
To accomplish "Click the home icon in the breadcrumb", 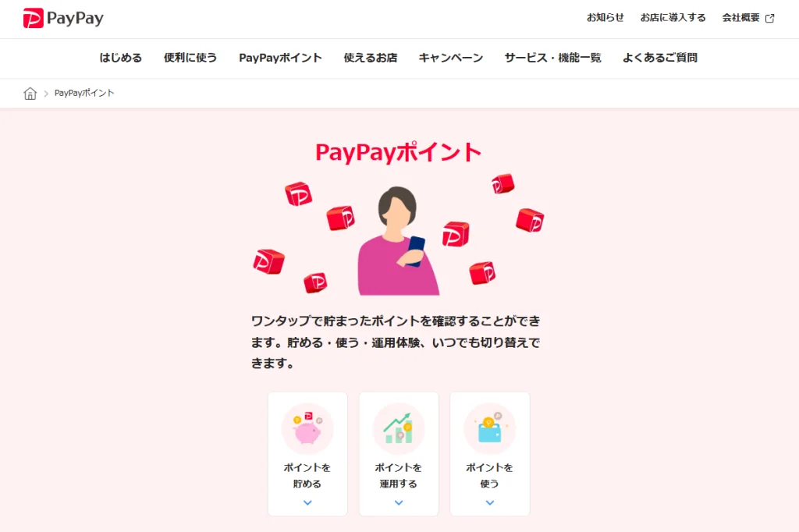I will tap(30, 94).
